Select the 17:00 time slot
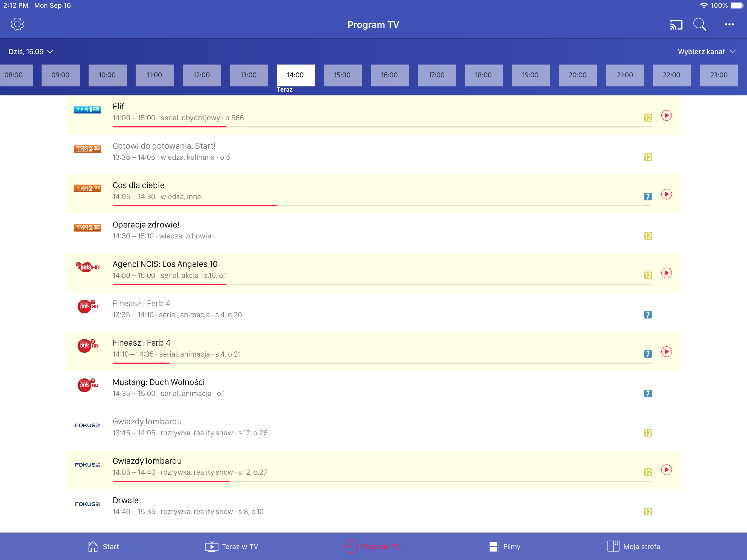Screen dimensions: 747x560 (x=437, y=75)
